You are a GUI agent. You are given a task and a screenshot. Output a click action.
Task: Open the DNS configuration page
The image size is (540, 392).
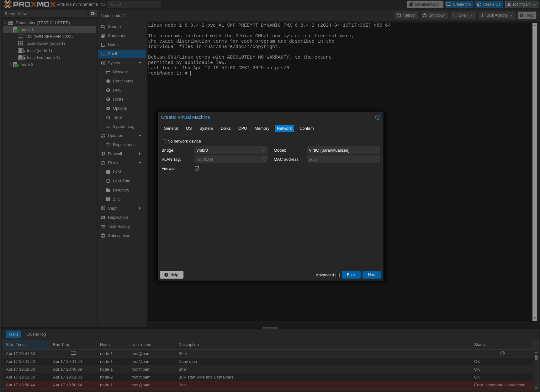click(117, 90)
